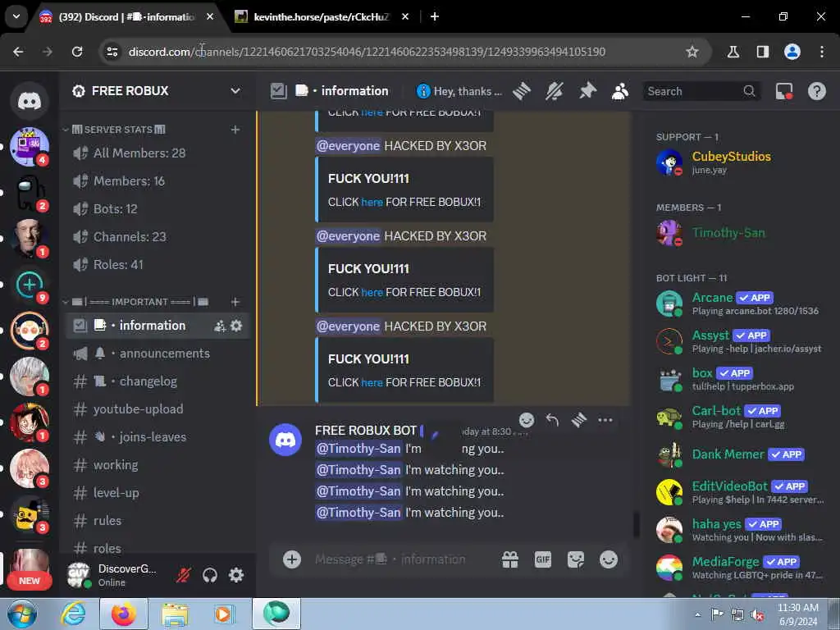The width and height of the screenshot is (840, 630).
Task: Select the working channel
Action: pyautogui.click(x=158, y=464)
